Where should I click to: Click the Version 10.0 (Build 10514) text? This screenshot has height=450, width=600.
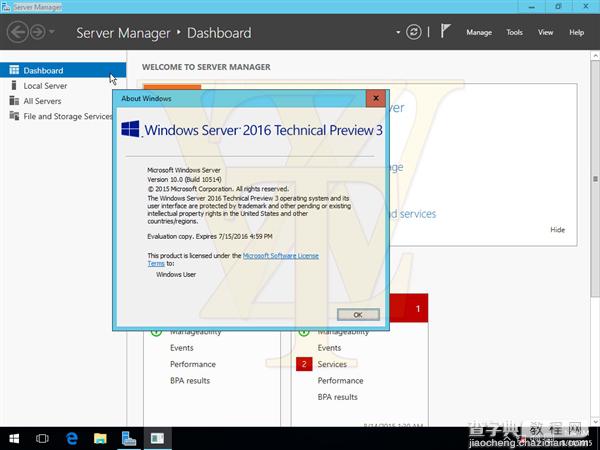pyautogui.click(x=184, y=179)
